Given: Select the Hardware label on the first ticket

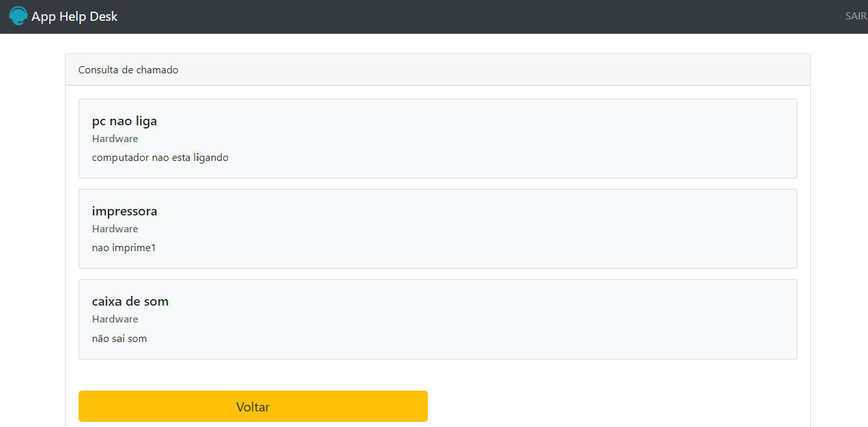Looking at the screenshot, I should coord(115,138).
